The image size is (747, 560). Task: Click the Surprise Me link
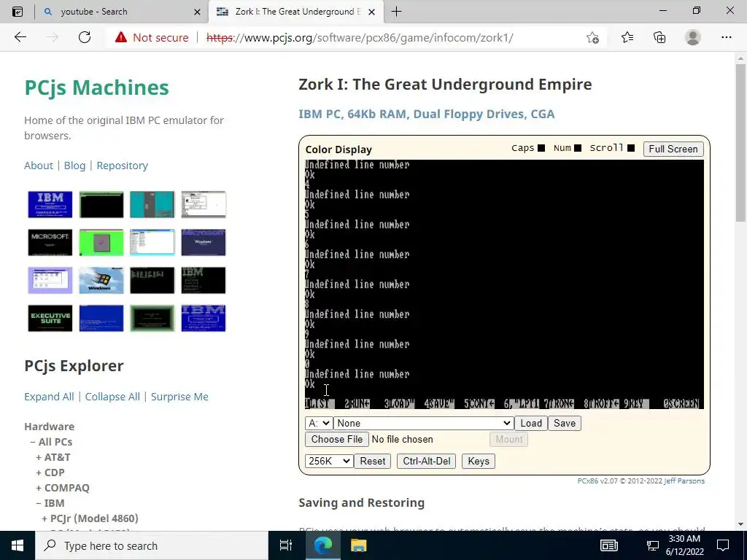tap(179, 397)
